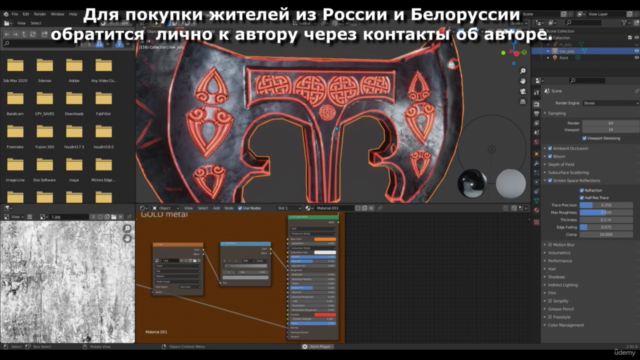640x360 pixels.
Task: Open the Help menu
Action: point(73,14)
